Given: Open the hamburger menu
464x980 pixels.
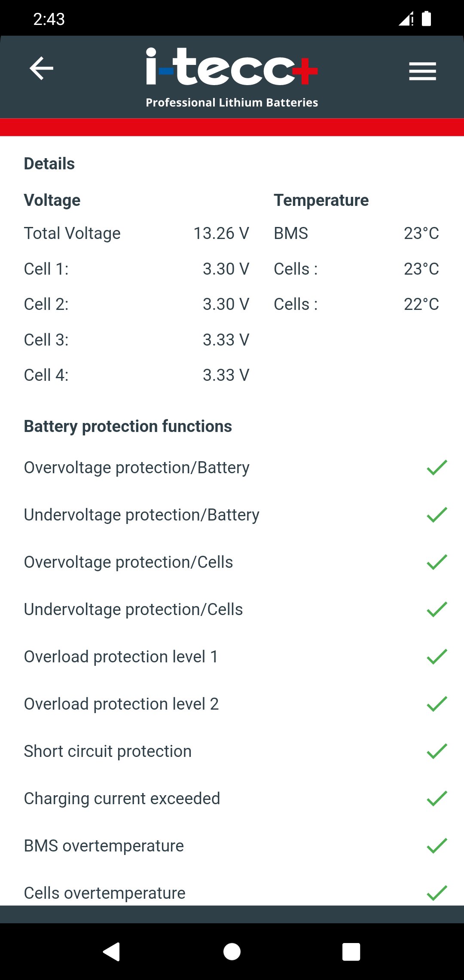Looking at the screenshot, I should [422, 71].
